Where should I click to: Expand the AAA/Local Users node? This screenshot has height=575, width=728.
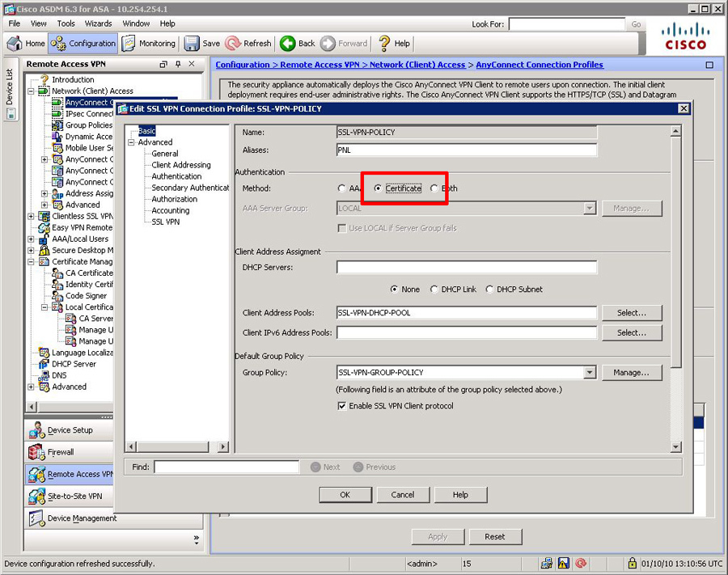31,239
